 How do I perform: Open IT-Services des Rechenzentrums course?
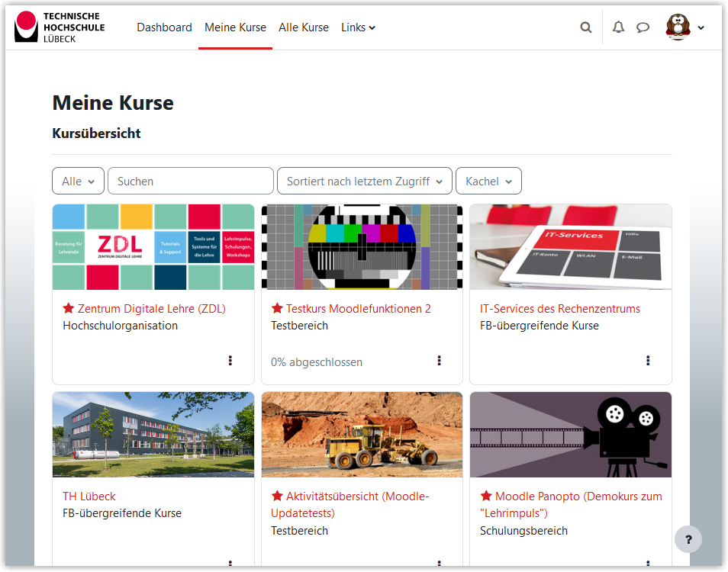tap(560, 309)
